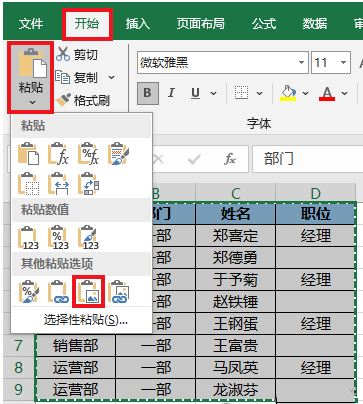
Task: Select 运营部 cell in row 8
Action: 76,368
